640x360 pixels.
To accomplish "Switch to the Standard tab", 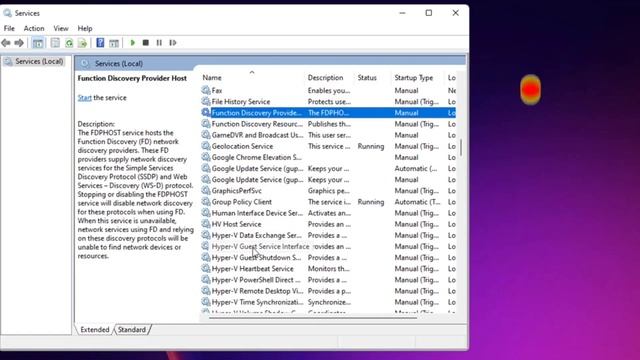I will pyautogui.click(x=132, y=329).
